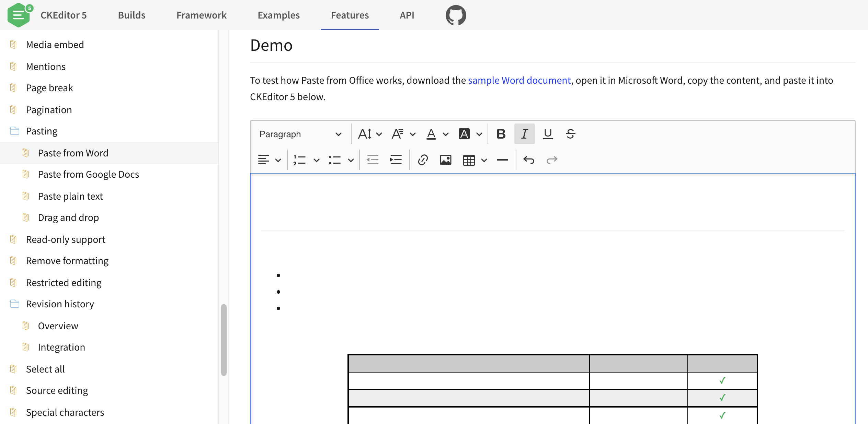Click the Font size icon
Viewport: 868px width, 424px height.
coord(365,134)
